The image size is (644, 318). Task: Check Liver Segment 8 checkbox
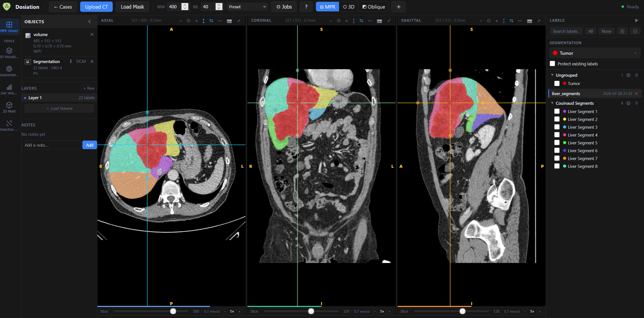point(557,166)
